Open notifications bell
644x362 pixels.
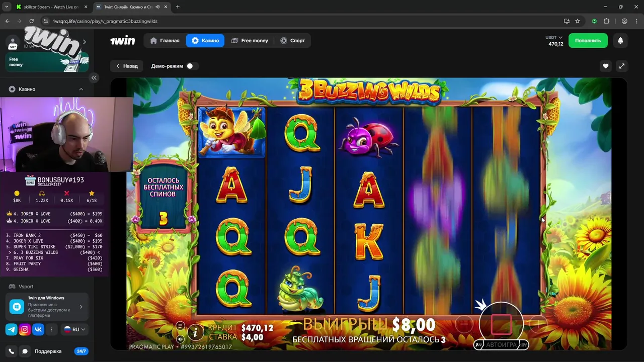(x=620, y=41)
